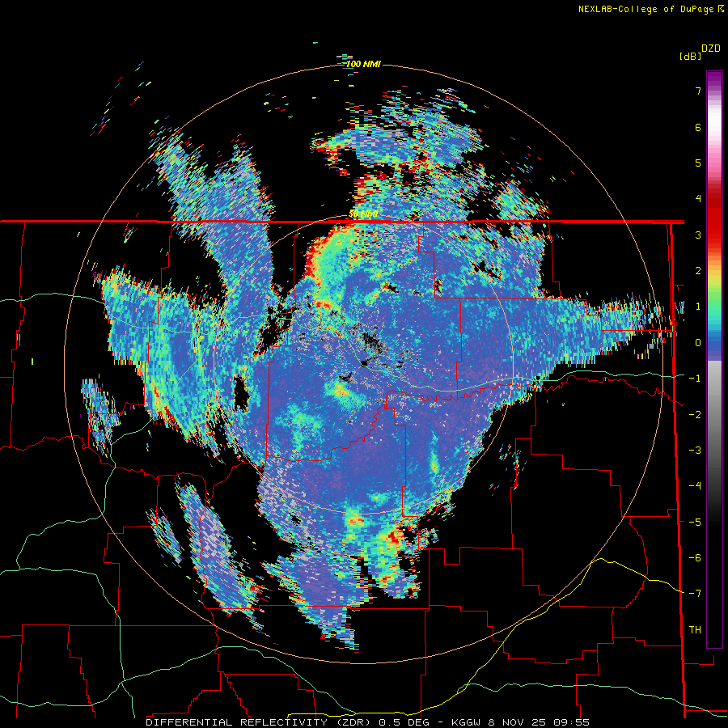Click the Differential Reflectivity (ZDR) caption text

[260, 722]
